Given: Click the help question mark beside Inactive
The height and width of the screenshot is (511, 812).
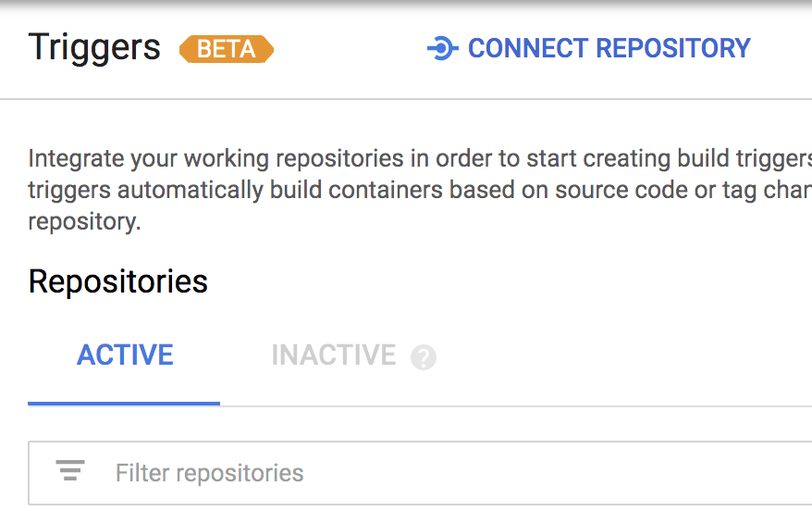Looking at the screenshot, I should coord(424,357).
